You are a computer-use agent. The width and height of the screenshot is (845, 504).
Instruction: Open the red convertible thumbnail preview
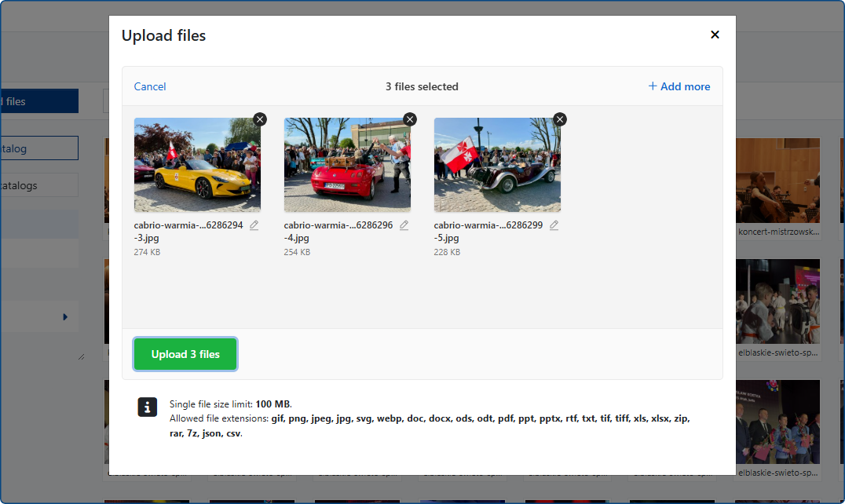[347, 165]
